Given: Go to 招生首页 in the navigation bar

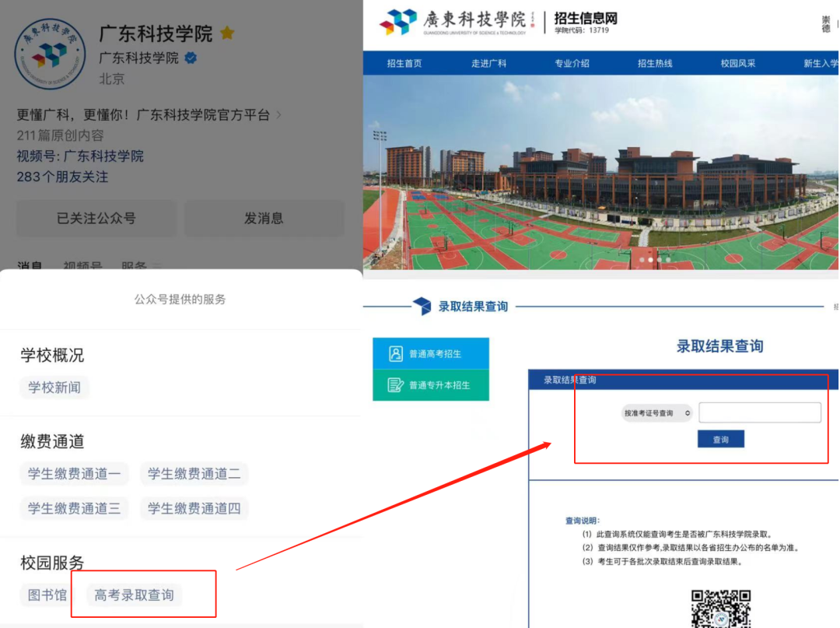Looking at the screenshot, I should pos(404,63).
